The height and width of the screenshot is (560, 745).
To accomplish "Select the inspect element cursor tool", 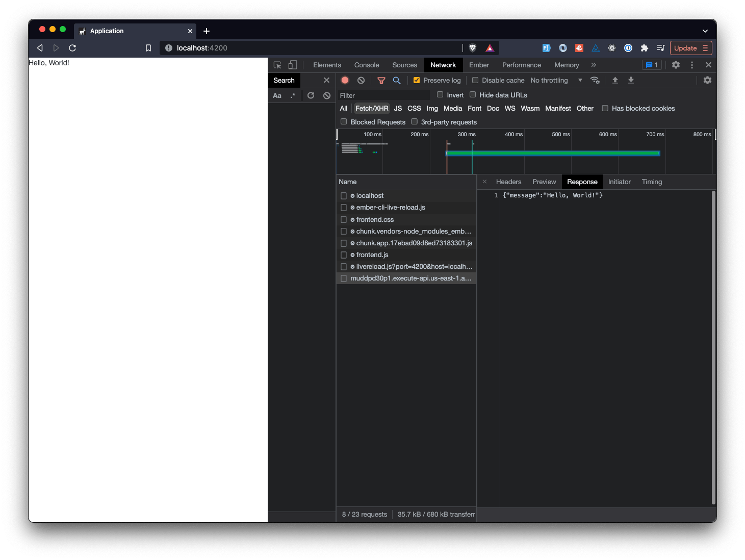I will click(x=277, y=65).
